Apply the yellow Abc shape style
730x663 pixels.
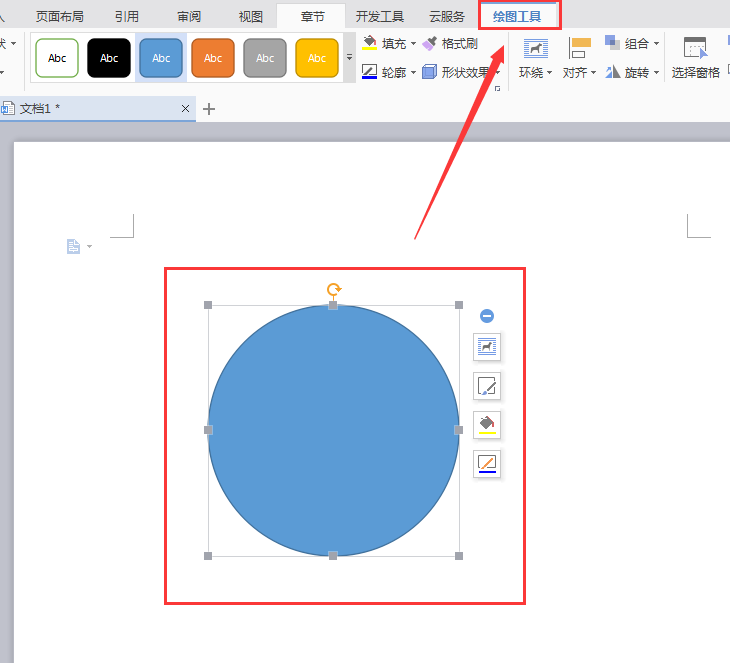click(317, 58)
